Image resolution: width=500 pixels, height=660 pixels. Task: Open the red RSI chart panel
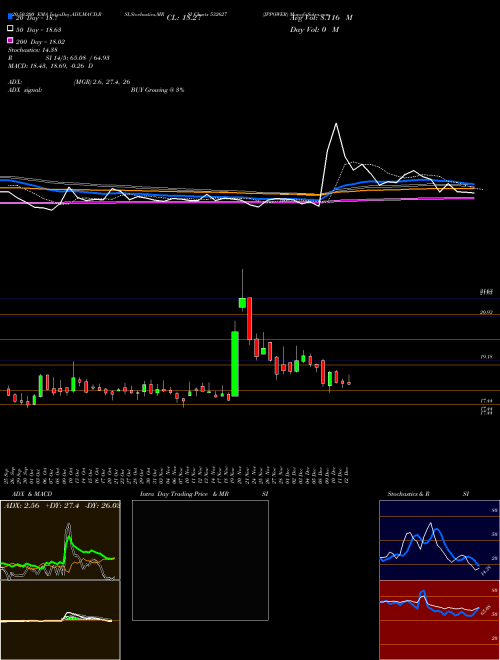pos(439,620)
